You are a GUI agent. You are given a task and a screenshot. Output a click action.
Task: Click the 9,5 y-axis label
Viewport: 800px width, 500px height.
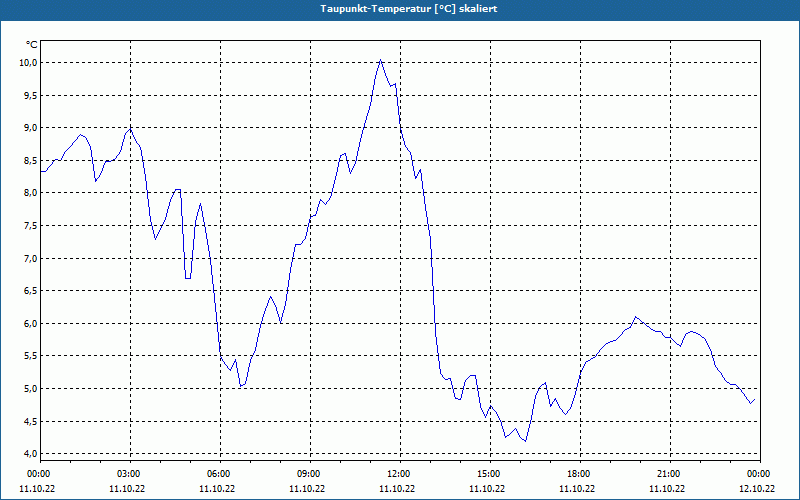tap(31, 95)
